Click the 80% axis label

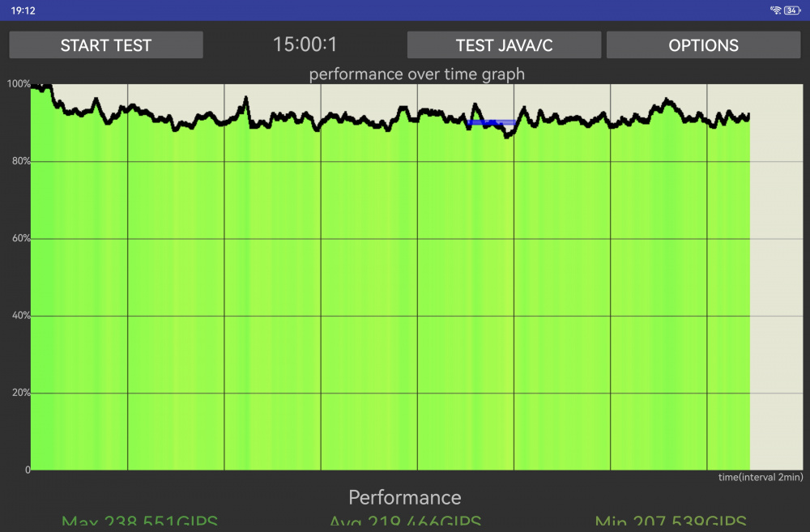(x=21, y=161)
